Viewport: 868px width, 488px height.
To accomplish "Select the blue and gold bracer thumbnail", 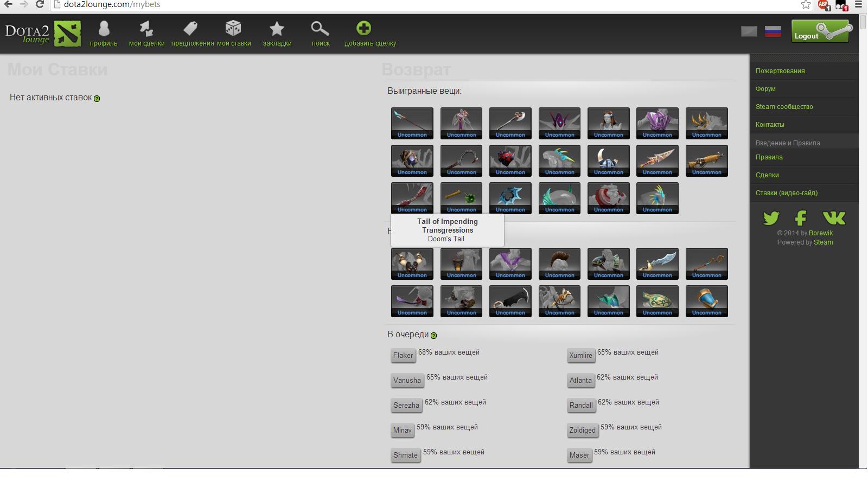I will pyautogui.click(x=707, y=301).
